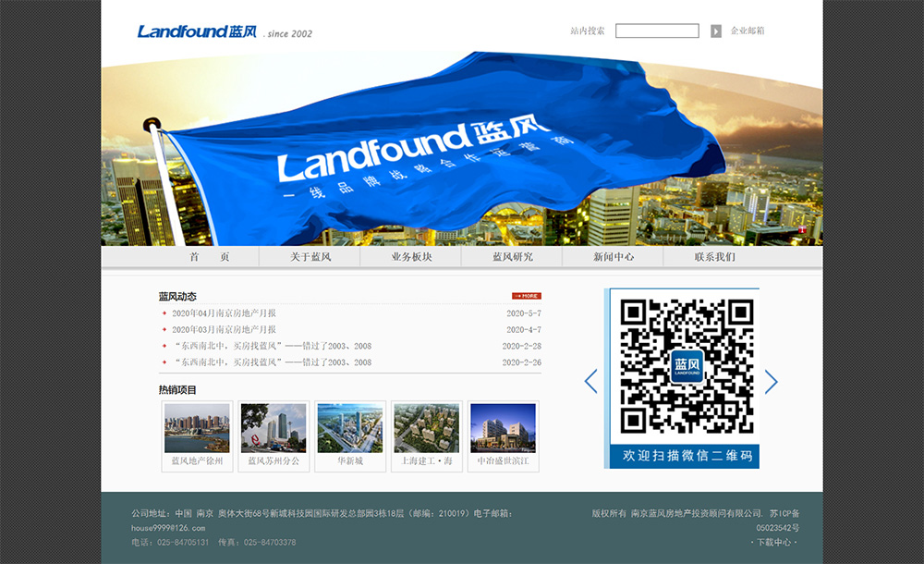
Task: Advance to next slide with right arrow
Action: (x=771, y=381)
